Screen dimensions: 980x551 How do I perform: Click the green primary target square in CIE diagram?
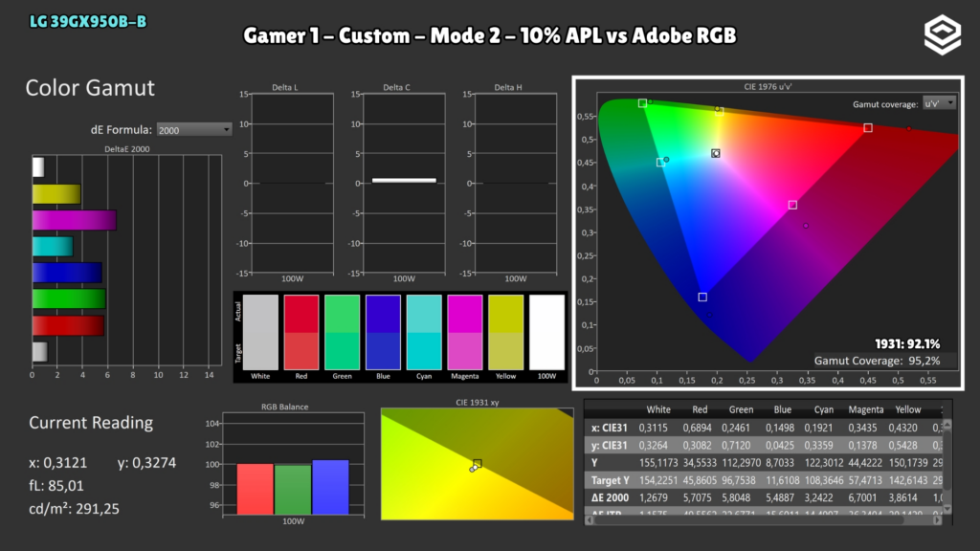pos(642,103)
